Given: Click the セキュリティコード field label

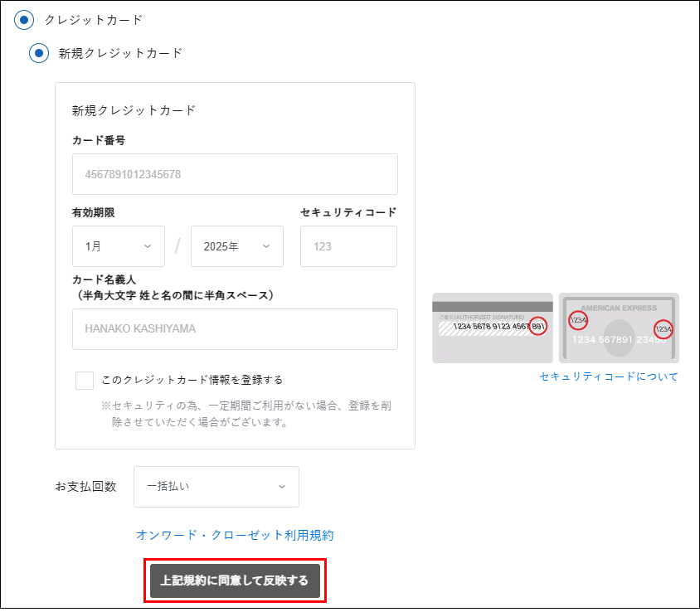Looking at the screenshot, I should (348, 212).
